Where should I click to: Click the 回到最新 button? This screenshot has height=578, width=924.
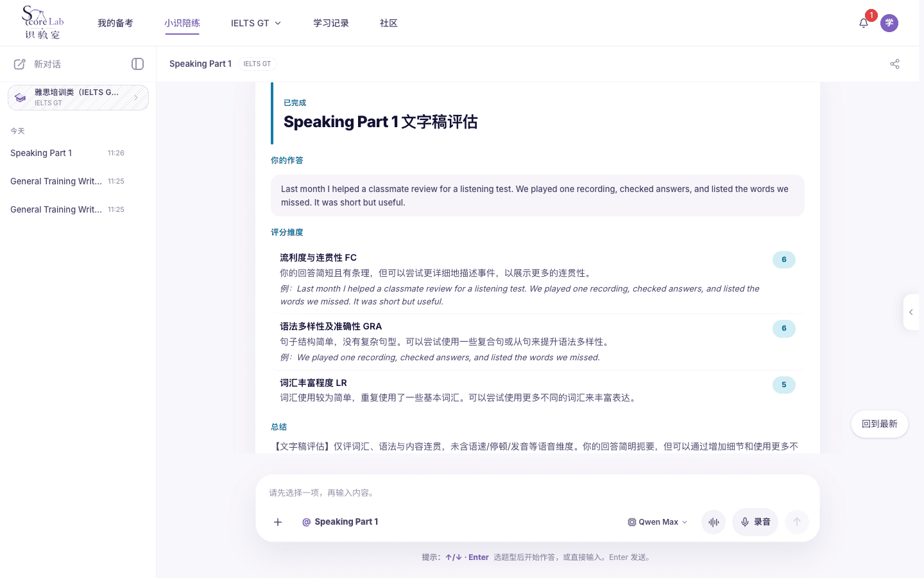tap(880, 424)
